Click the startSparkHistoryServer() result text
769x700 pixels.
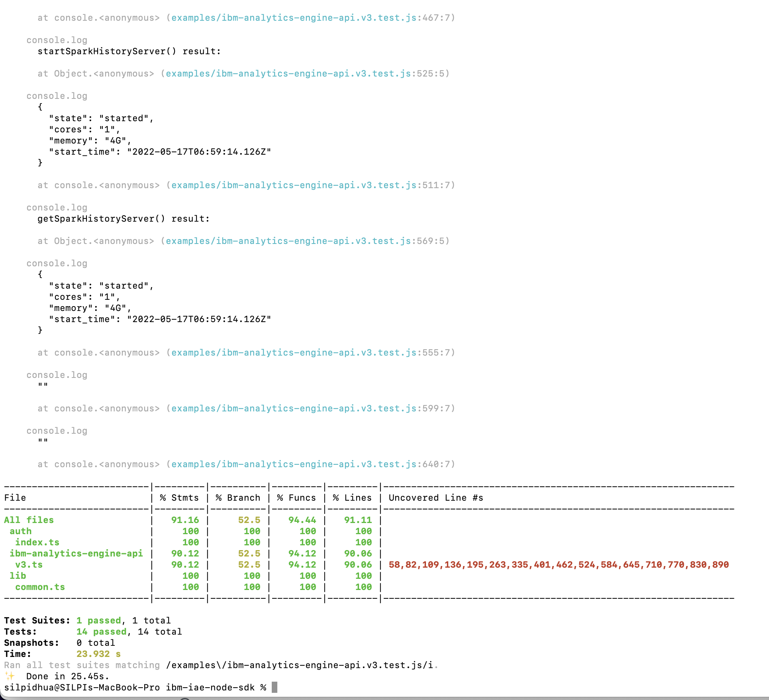(x=129, y=51)
